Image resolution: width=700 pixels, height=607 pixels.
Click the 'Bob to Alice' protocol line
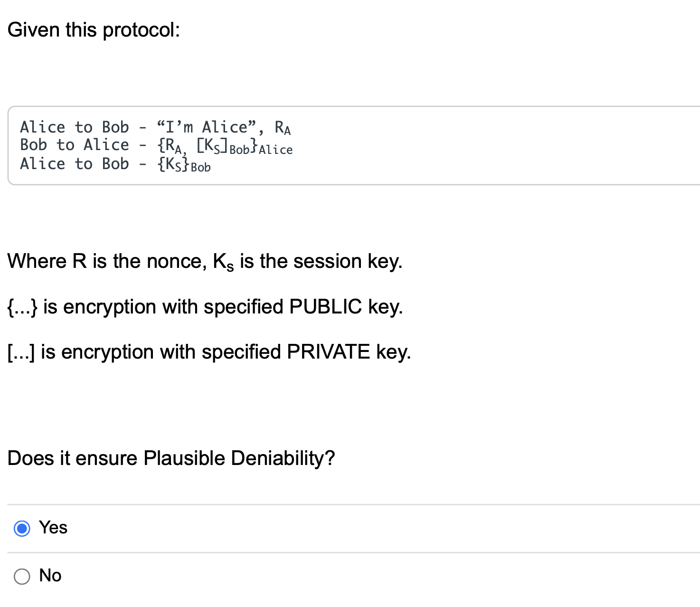(x=156, y=145)
